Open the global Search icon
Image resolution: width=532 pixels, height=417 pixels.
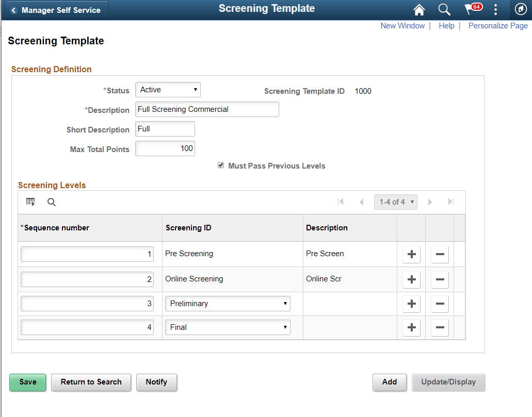444,9
